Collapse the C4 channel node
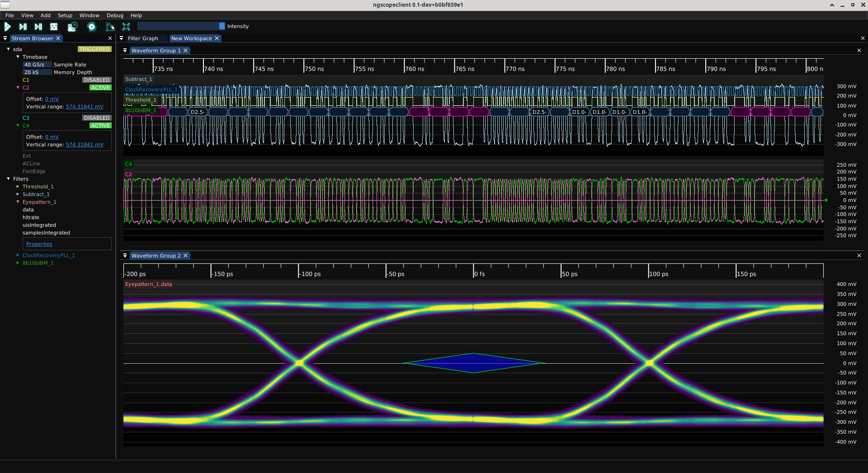The height and width of the screenshot is (473, 868). coord(18,125)
